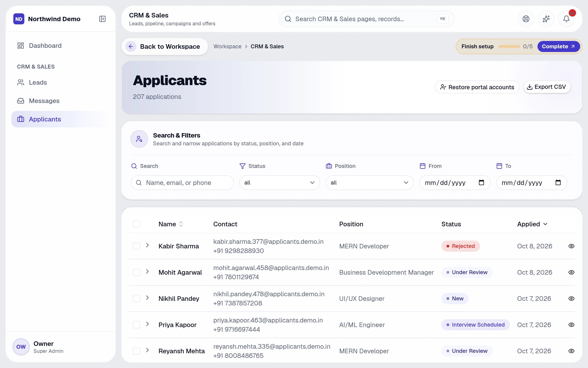The height and width of the screenshot is (368, 588).
Task: View Priya Kapoor's application eye icon
Action: 571,325
